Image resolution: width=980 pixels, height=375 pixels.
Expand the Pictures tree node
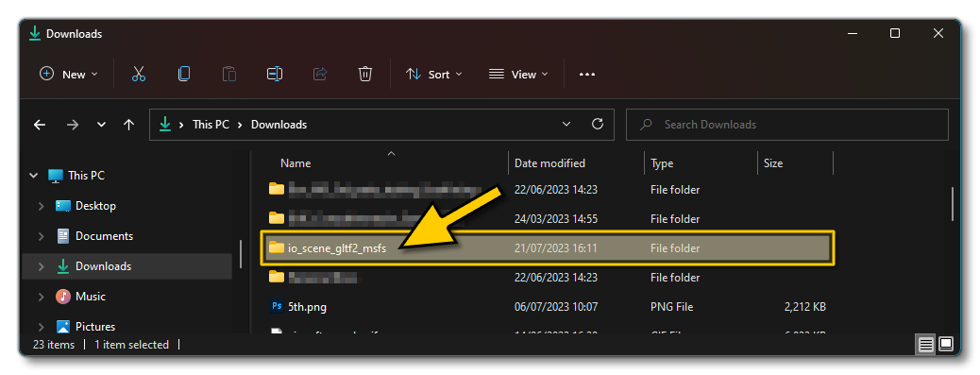tap(42, 326)
